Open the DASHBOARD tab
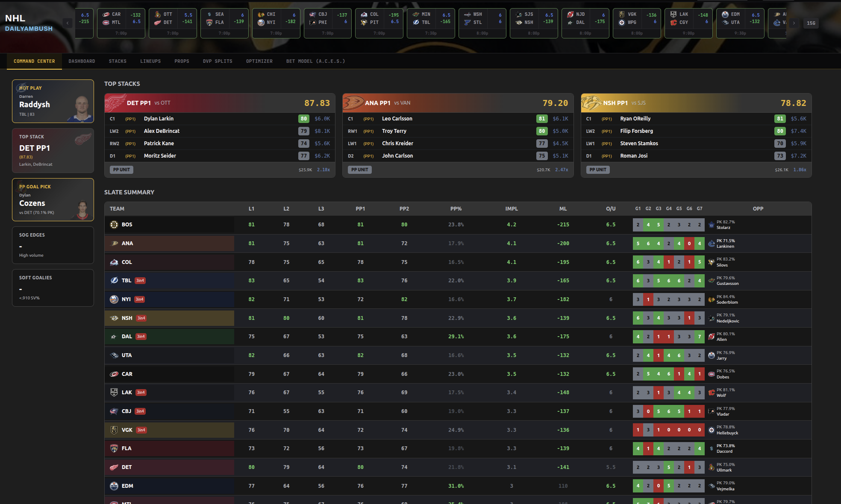 click(82, 61)
